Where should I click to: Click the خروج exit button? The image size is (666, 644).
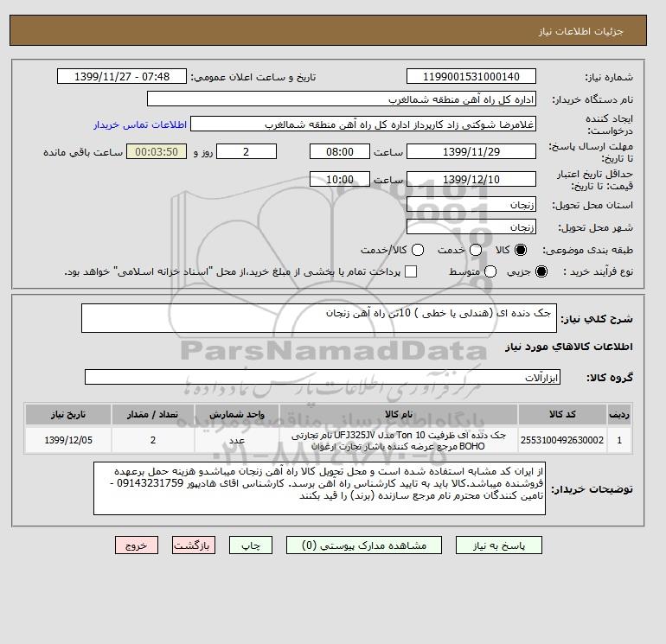tap(137, 545)
